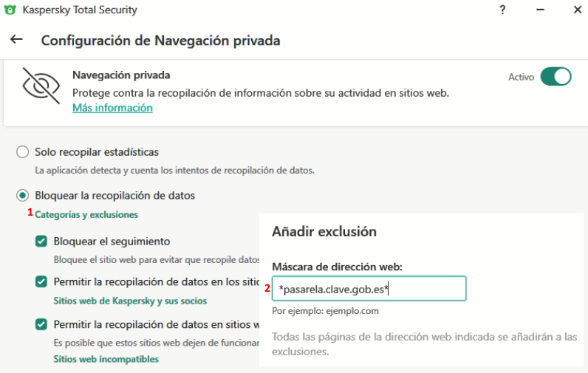Screen dimensions: 588x373
Task: Uncheck Bloquear el seguimiento checkbox
Action: tap(41, 242)
